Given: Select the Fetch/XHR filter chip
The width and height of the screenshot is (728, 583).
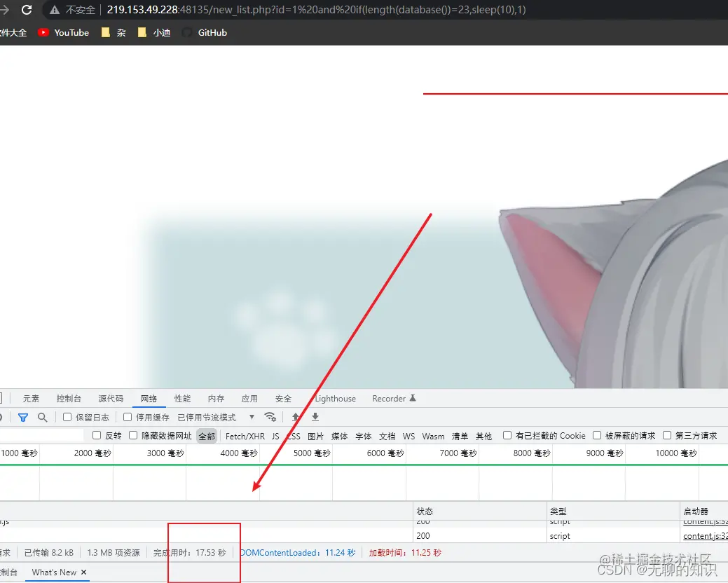Looking at the screenshot, I should pyautogui.click(x=245, y=434).
